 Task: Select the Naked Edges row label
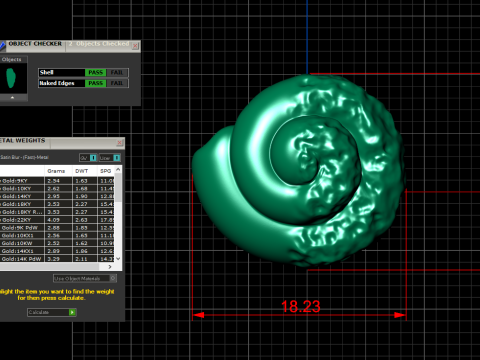coord(57,83)
